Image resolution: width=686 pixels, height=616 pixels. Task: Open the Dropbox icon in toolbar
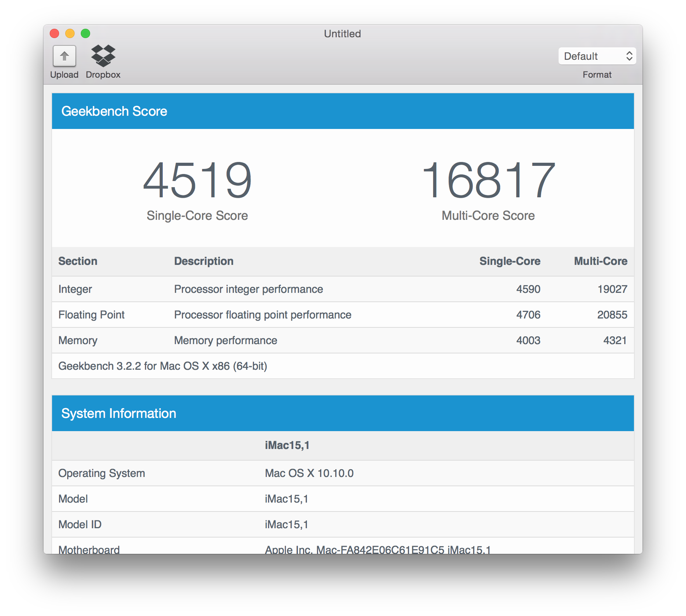(103, 56)
